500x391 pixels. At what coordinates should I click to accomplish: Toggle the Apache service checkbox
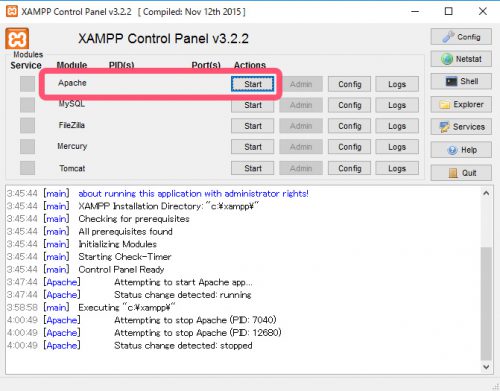[x=27, y=84]
